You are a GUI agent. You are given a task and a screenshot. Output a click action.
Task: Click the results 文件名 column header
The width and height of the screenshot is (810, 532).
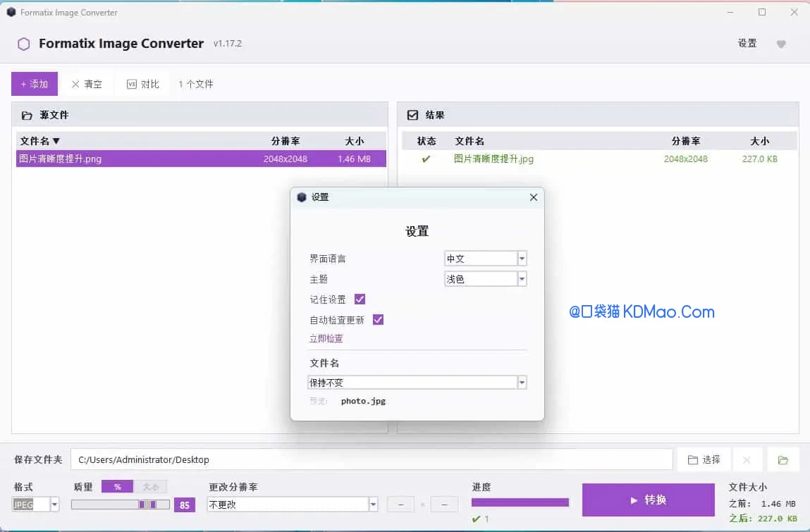(x=469, y=141)
